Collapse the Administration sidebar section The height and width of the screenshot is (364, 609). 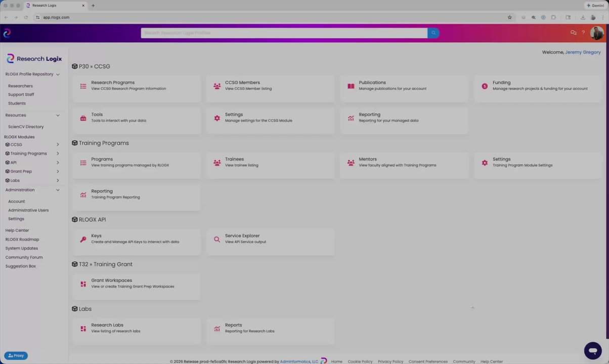coord(58,190)
